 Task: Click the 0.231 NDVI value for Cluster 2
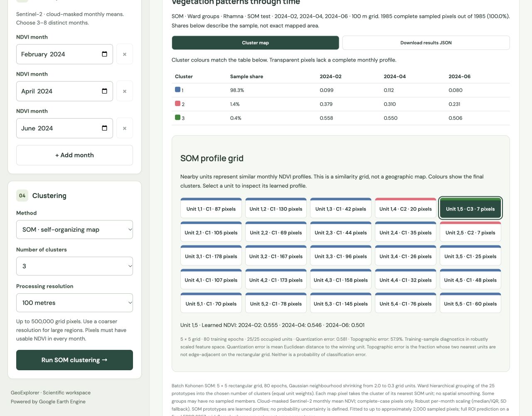pyautogui.click(x=454, y=104)
